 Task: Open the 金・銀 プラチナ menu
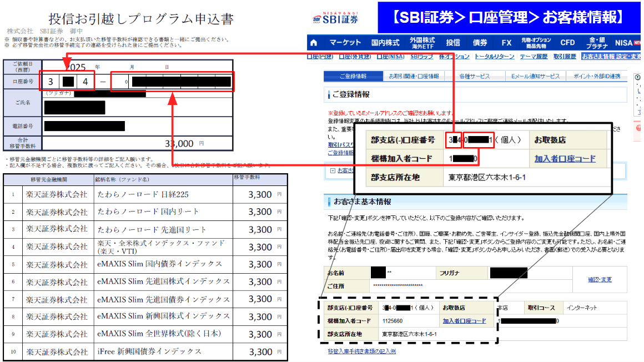tap(597, 43)
